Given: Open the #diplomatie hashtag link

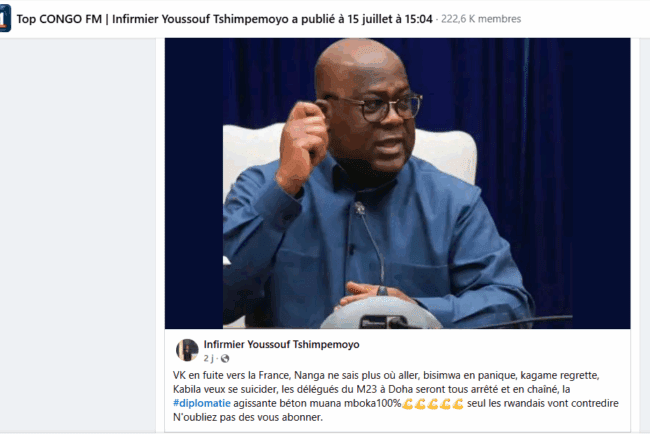Looking at the screenshot, I should (x=201, y=403).
